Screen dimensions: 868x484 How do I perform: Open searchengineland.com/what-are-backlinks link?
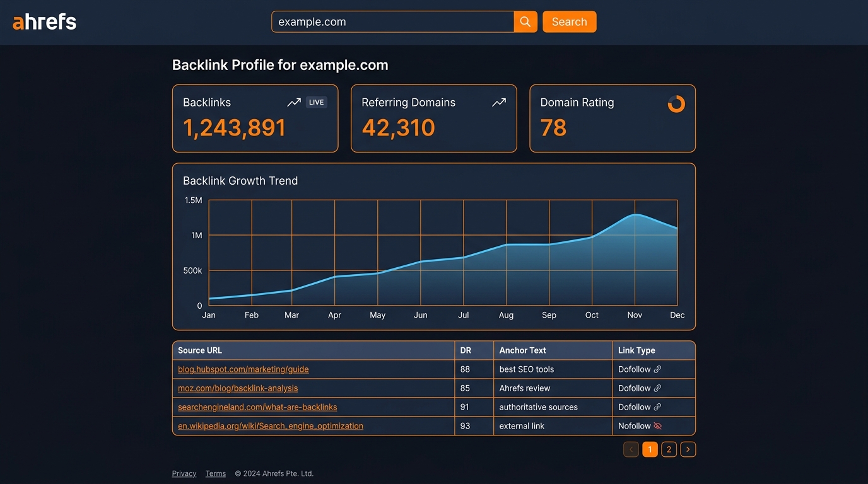(257, 407)
